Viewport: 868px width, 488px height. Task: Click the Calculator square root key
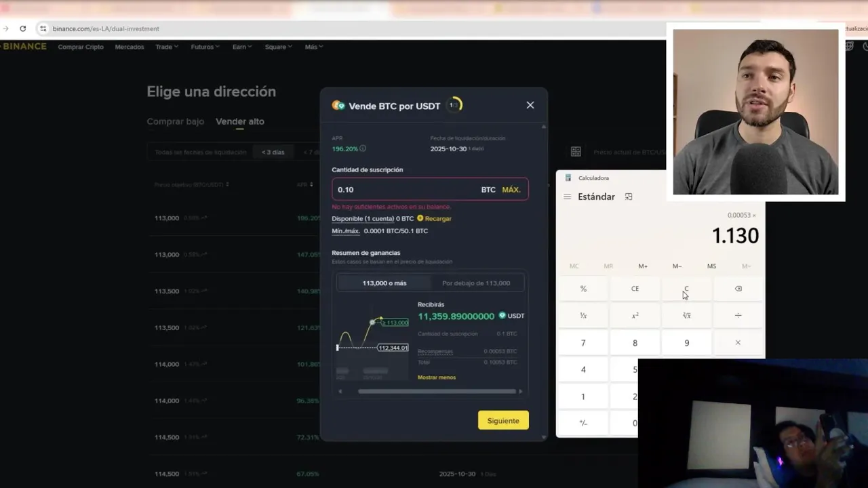[686, 316]
